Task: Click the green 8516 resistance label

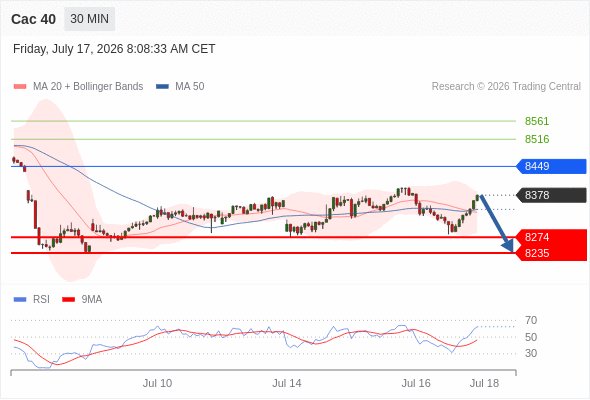Action: click(537, 139)
